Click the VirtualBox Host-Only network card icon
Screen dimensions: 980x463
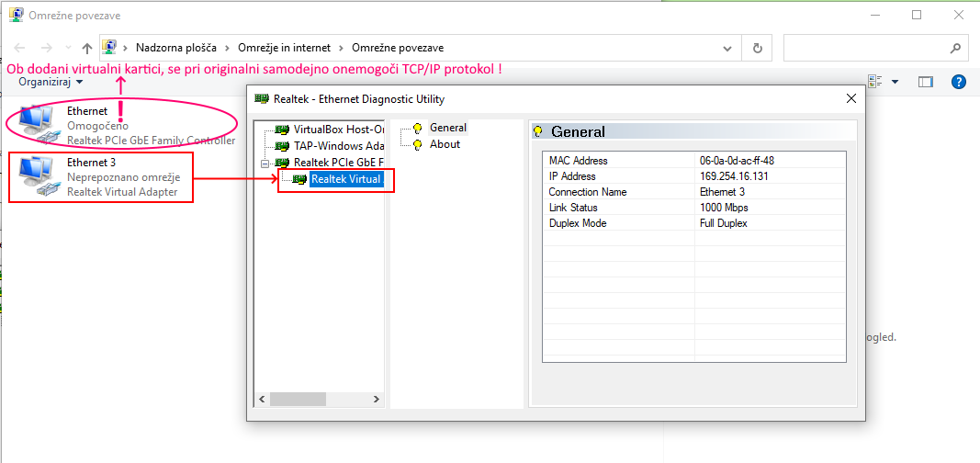tap(283, 130)
